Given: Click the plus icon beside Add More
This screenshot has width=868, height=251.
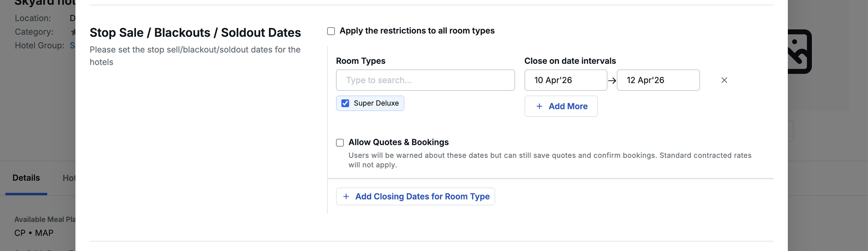Looking at the screenshot, I should click(x=539, y=106).
